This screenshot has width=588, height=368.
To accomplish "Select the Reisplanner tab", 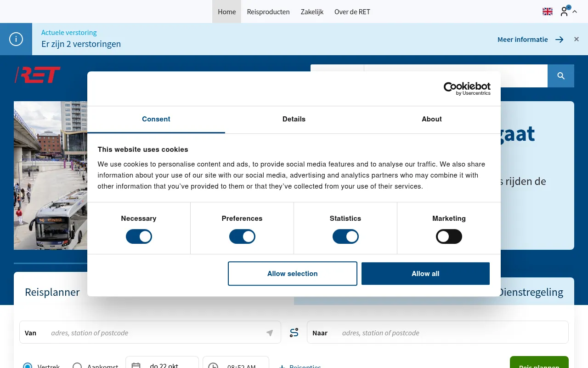I will (52, 292).
